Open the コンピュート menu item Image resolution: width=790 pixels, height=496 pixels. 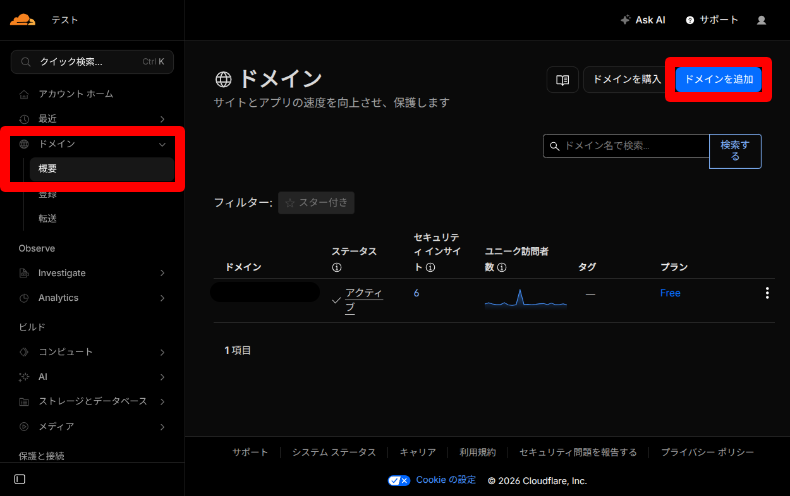(x=65, y=352)
